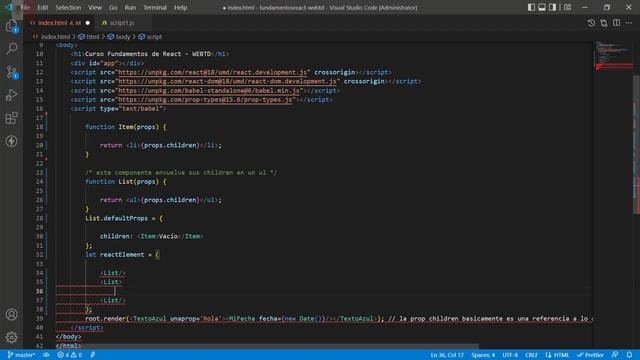Viewport: 640px width, 360px height.
Task: Click 'function Item(props)' on line 18
Action: coord(122,127)
